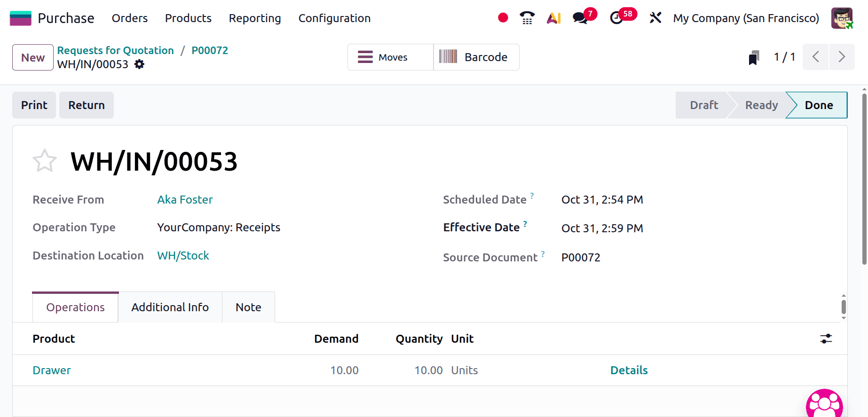The height and width of the screenshot is (417, 868).
Task: Click the Return button
Action: point(87,105)
